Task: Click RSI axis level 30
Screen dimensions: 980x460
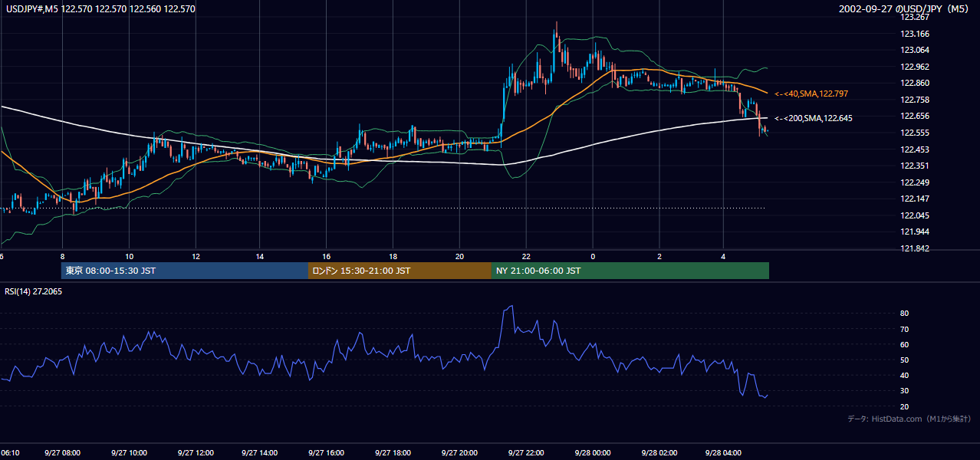Action: pyautogui.click(x=905, y=391)
